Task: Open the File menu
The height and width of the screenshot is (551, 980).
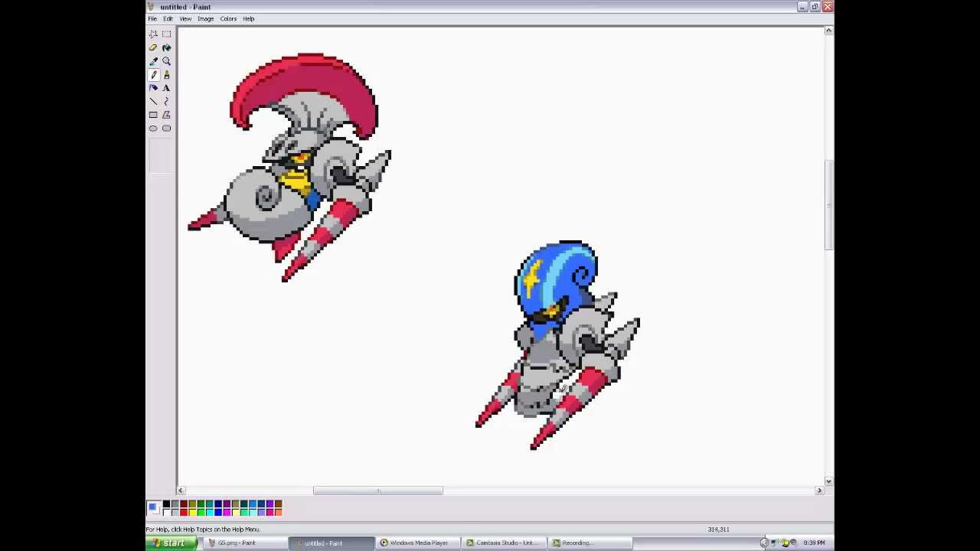Action: coord(152,18)
